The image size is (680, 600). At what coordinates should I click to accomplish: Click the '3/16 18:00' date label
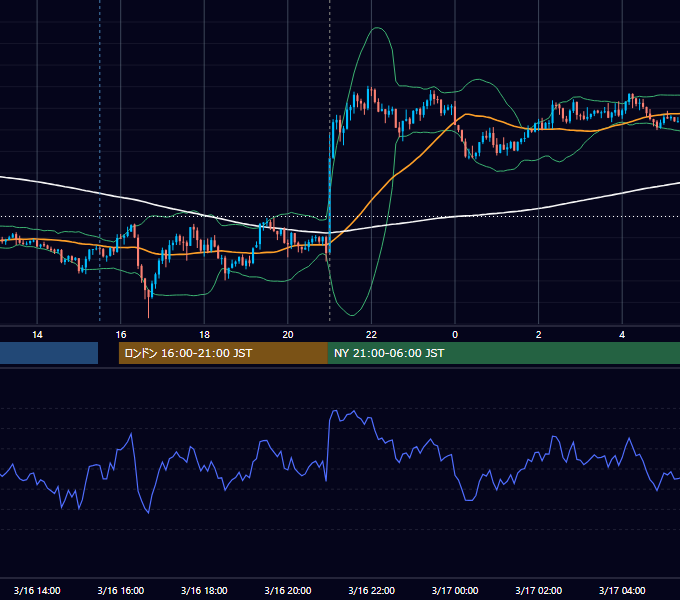coord(204,590)
